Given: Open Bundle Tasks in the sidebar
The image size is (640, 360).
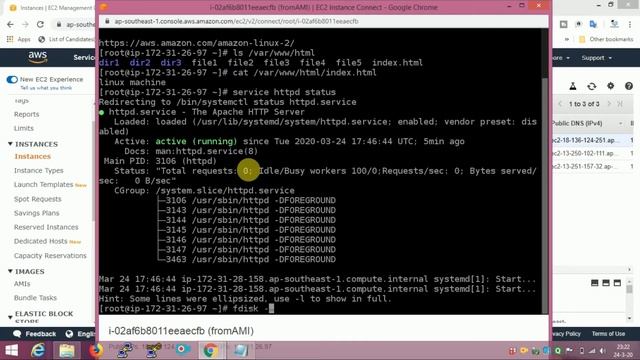Looking at the screenshot, I should [36, 298].
